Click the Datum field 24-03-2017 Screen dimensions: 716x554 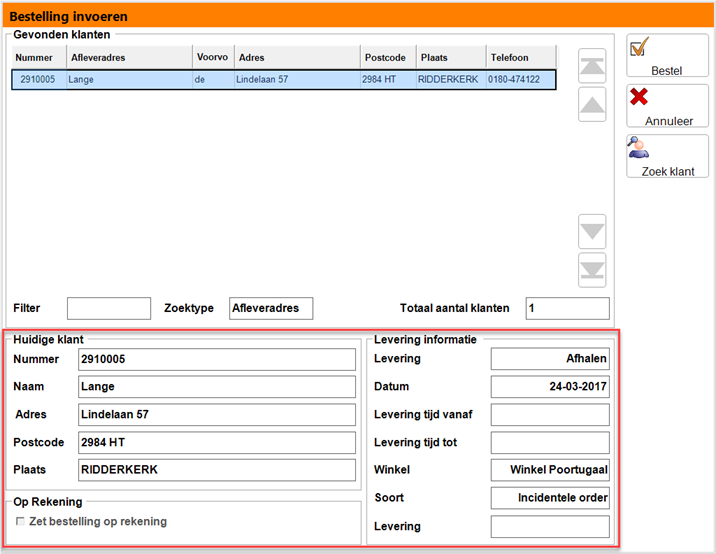click(x=550, y=387)
